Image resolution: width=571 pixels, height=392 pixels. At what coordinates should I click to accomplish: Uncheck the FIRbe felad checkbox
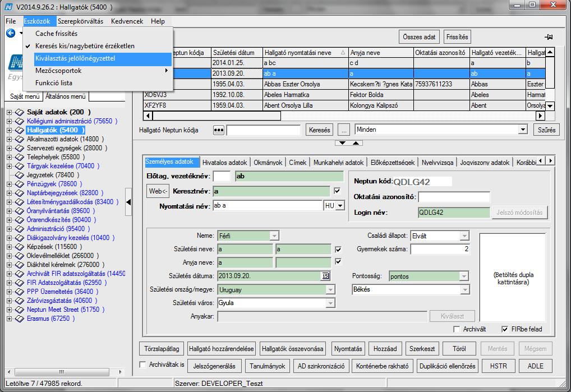(505, 329)
